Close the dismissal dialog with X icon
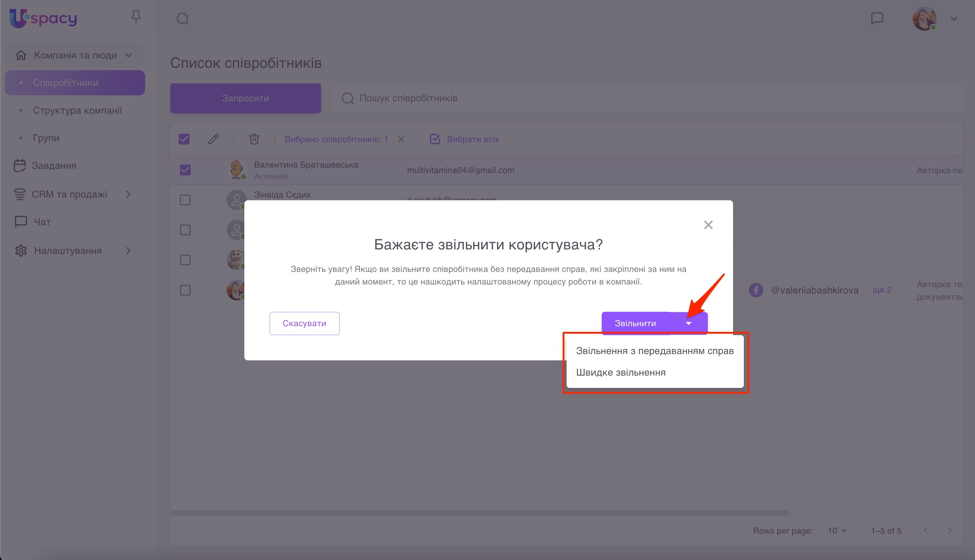Viewport: 975px width, 560px height. pos(708,225)
